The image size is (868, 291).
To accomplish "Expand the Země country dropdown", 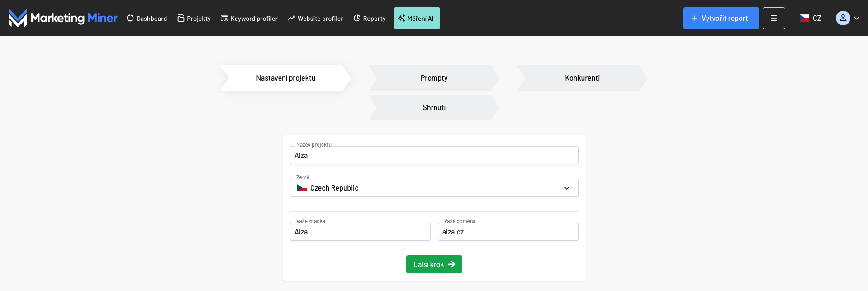I will click(566, 188).
